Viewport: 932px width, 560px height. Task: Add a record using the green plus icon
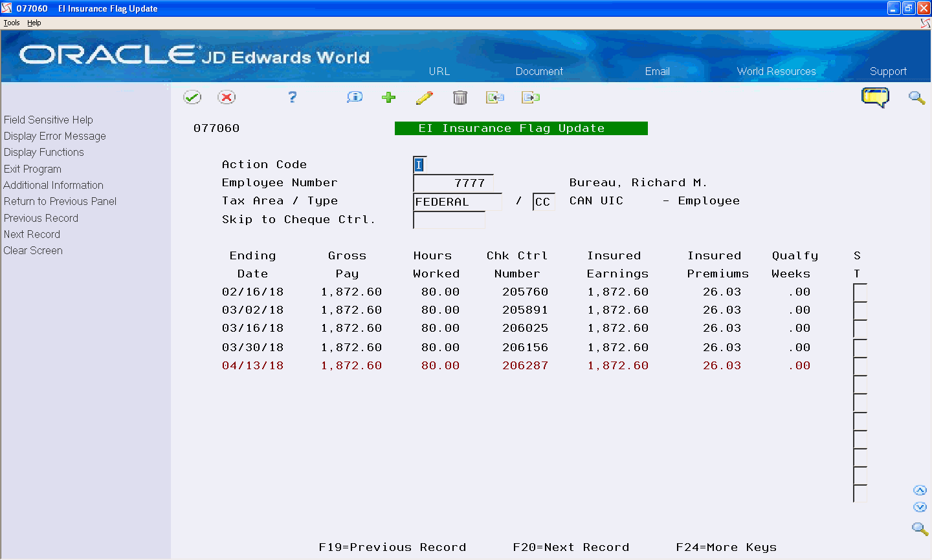click(x=388, y=97)
